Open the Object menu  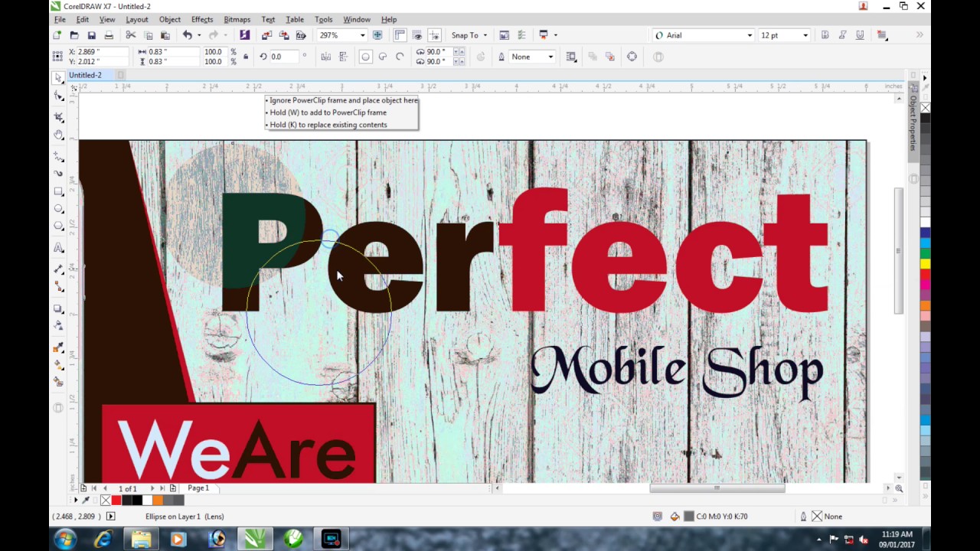169,19
